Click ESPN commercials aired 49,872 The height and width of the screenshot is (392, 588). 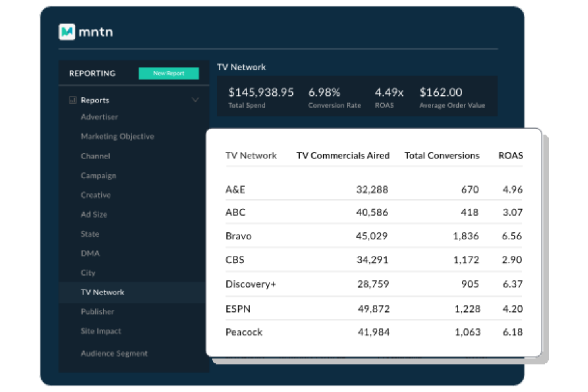[373, 309]
